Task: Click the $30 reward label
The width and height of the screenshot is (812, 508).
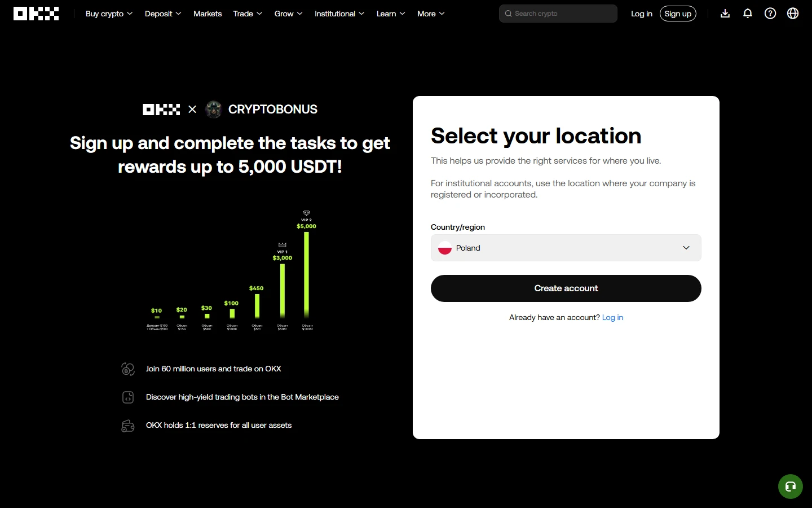Action: point(206,308)
